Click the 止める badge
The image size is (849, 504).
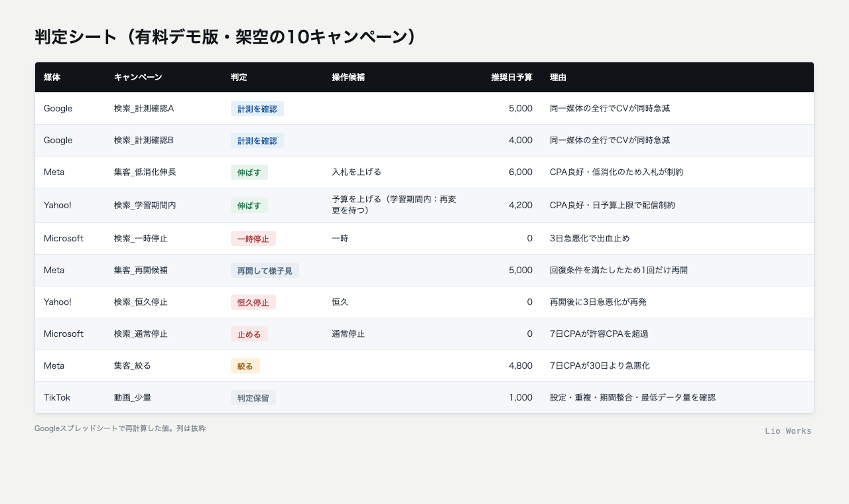point(249,334)
